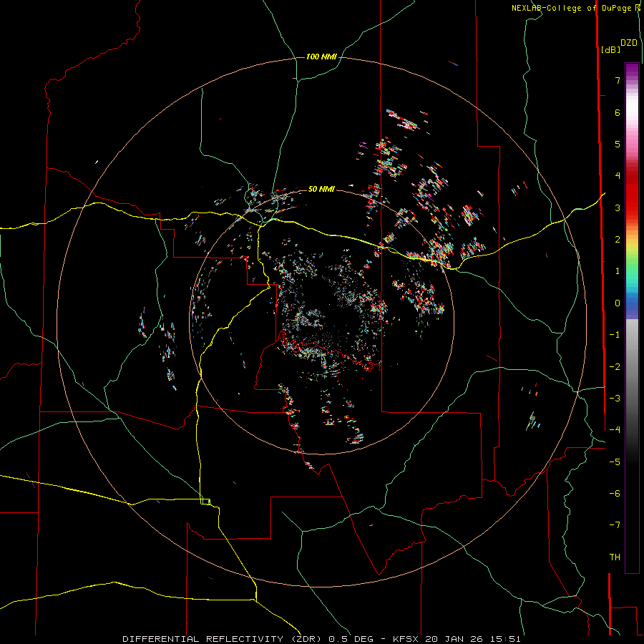Click the "-3" tick on color scale
The image size is (644, 644).
pos(615,399)
